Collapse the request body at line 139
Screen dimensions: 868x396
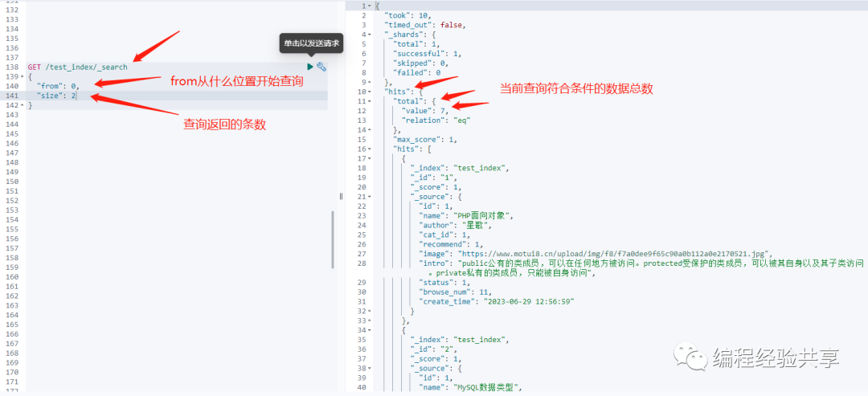click(23, 76)
